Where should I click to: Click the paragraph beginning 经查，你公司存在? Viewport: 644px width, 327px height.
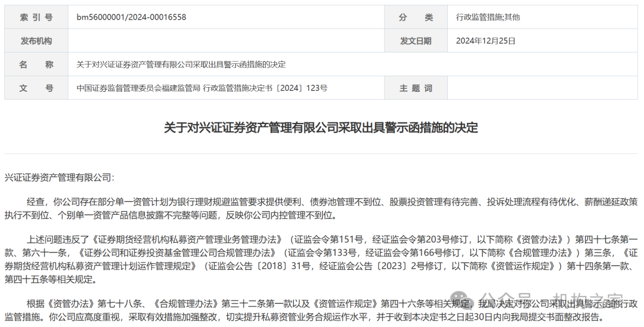coord(321,208)
